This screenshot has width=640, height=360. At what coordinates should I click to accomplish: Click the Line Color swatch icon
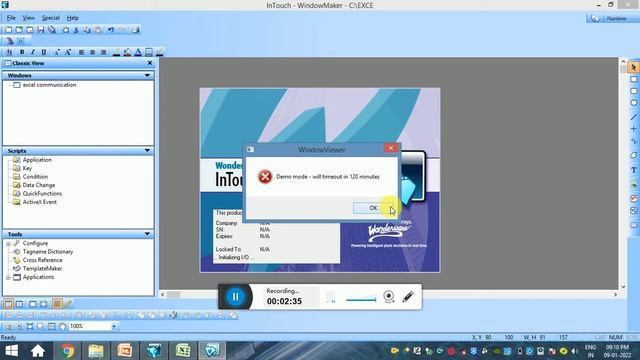pos(116,52)
